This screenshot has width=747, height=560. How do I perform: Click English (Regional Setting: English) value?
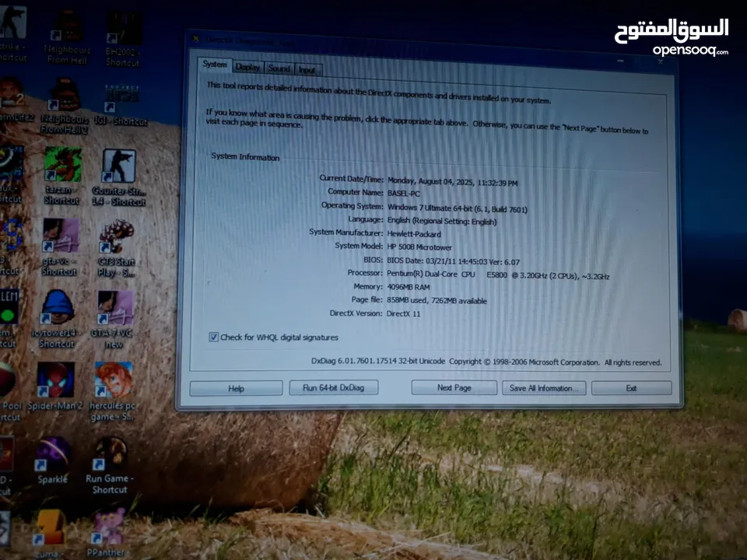pos(442,222)
